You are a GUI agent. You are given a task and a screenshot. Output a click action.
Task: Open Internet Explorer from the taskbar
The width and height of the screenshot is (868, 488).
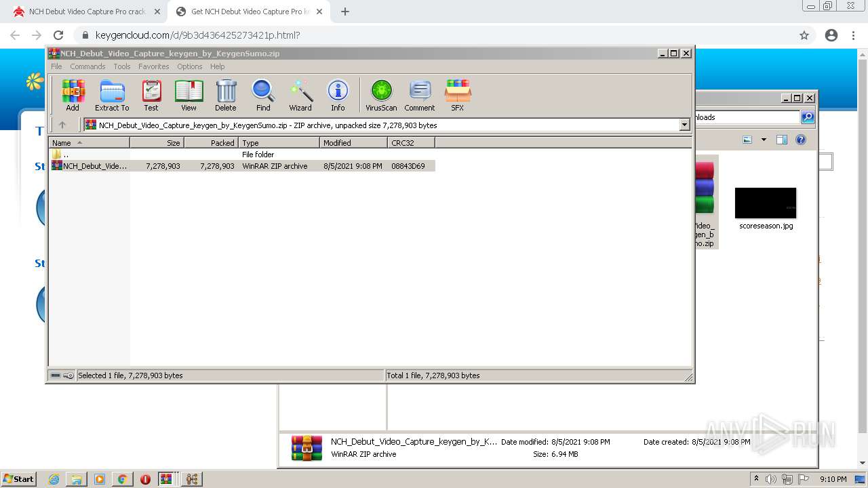[54, 479]
